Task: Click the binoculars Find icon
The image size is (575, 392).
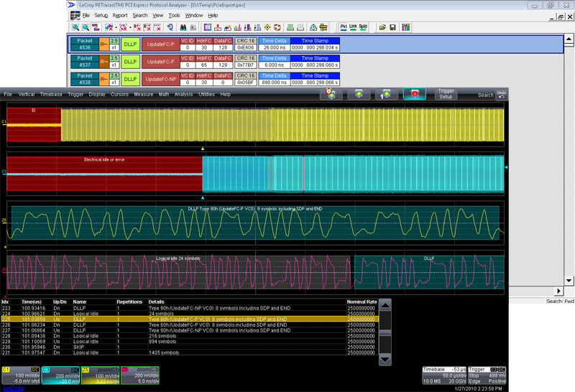Action: point(183,27)
